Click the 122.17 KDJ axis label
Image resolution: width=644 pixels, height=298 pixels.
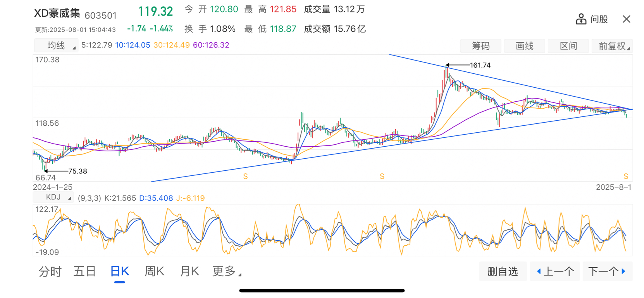[x=47, y=209]
